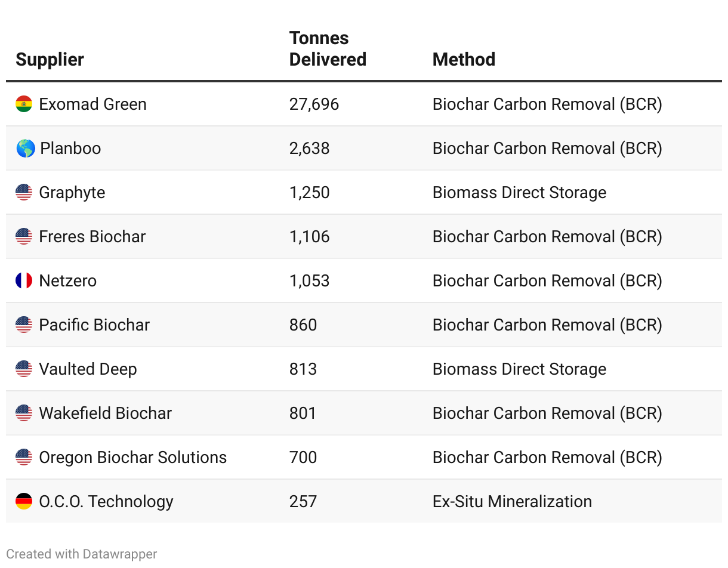Click the US flag beside Graphyte

24,192
